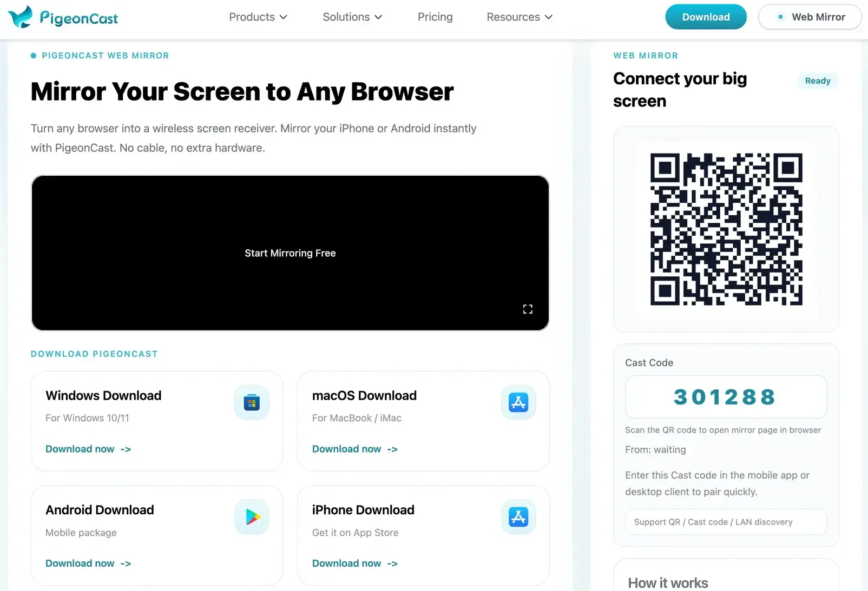Click 'For MacBook / iMac' subtitle
Screen dimensions: 868x591
[x=357, y=418]
